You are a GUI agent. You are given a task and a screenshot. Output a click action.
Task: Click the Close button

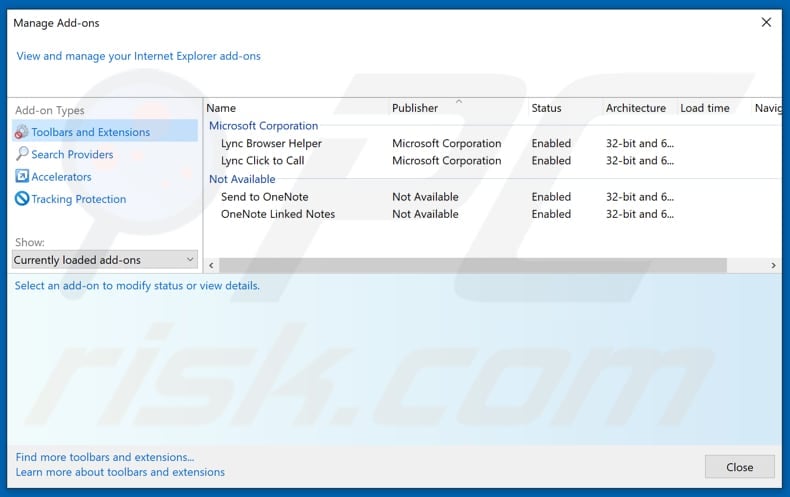tap(740, 467)
